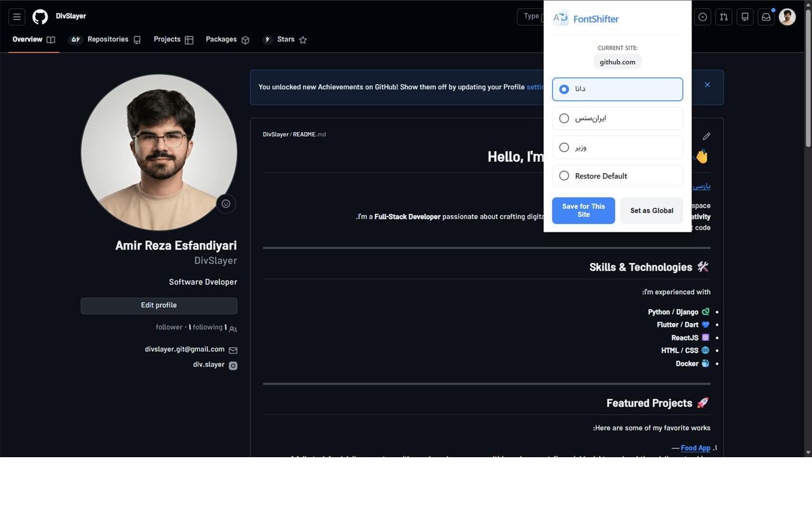Open the notifications inbox icon
Image resolution: width=812 pixels, height=508 pixels.
(x=766, y=17)
